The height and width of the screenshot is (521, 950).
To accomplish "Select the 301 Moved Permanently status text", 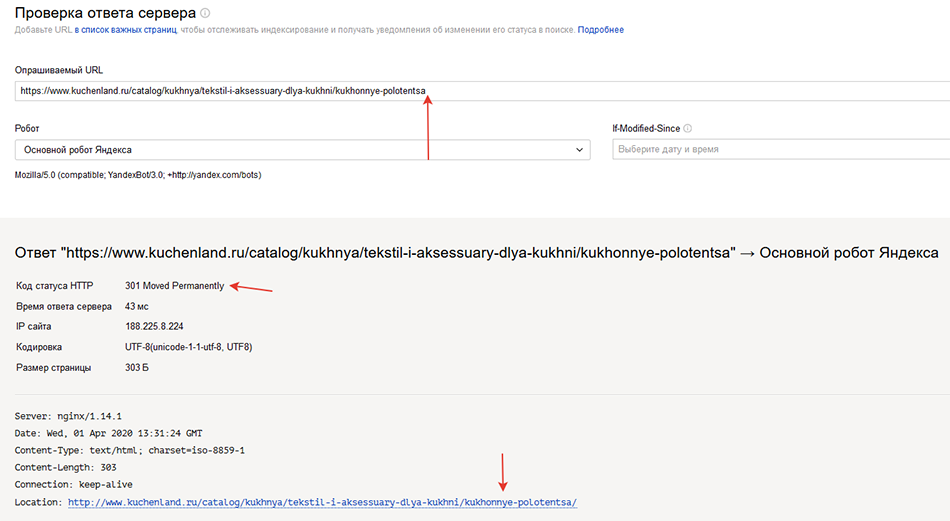I will (174, 286).
